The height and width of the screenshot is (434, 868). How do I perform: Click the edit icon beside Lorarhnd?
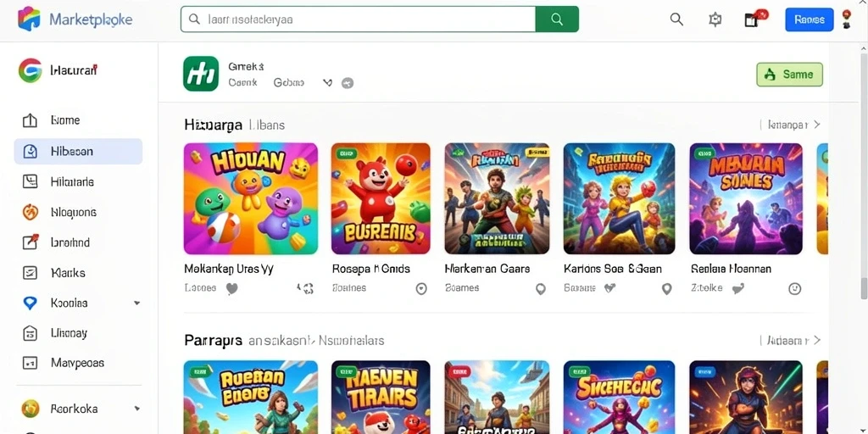point(30,242)
